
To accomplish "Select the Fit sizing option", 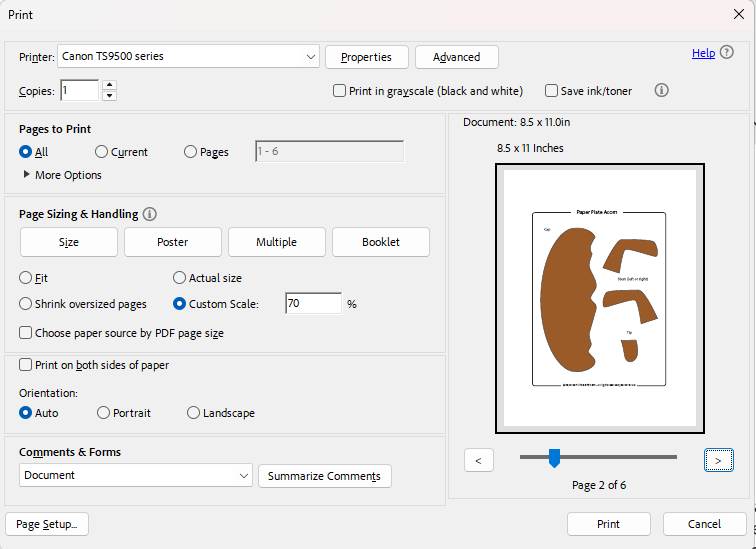I will point(26,278).
